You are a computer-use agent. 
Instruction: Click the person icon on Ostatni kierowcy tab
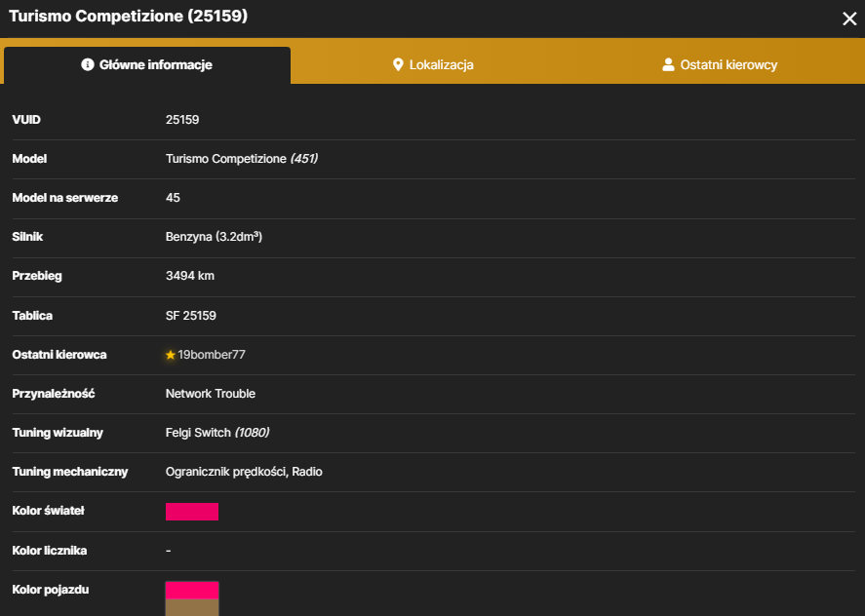(x=668, y=64)
